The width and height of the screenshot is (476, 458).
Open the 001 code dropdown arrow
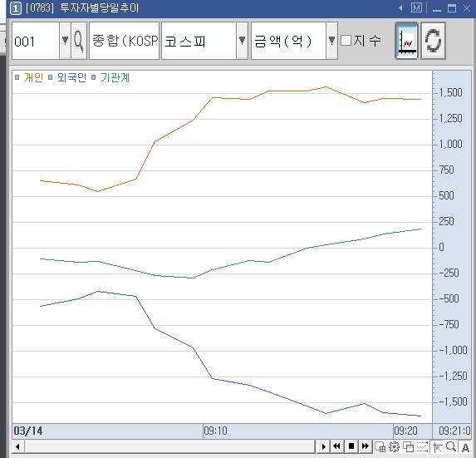65,41
